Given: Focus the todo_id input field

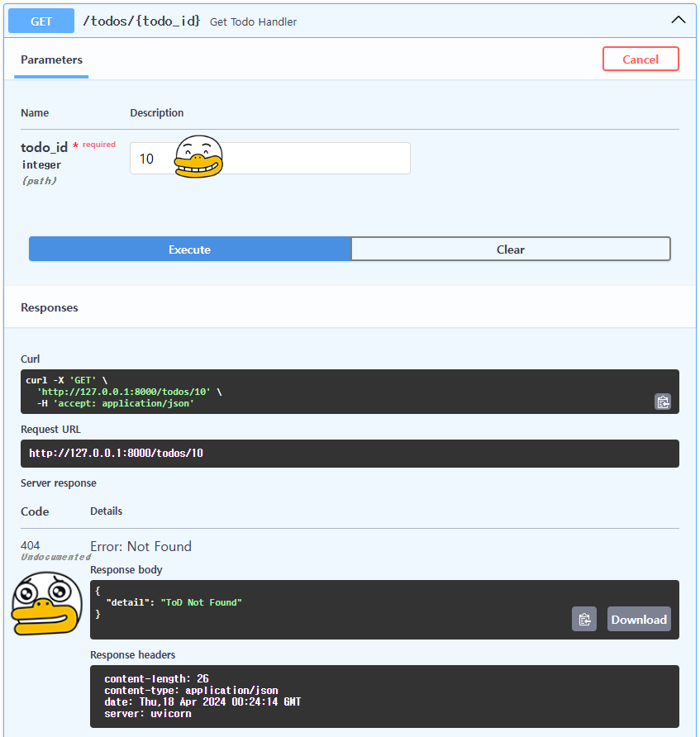Looking at the screenshot, I should coord(270,159).
